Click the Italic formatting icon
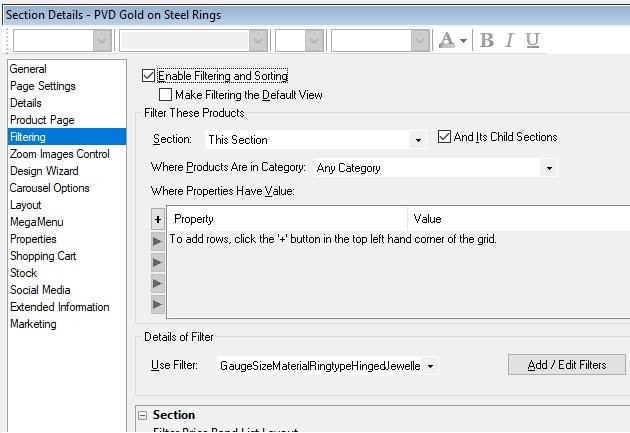The image size is (630, 433). 509,40
